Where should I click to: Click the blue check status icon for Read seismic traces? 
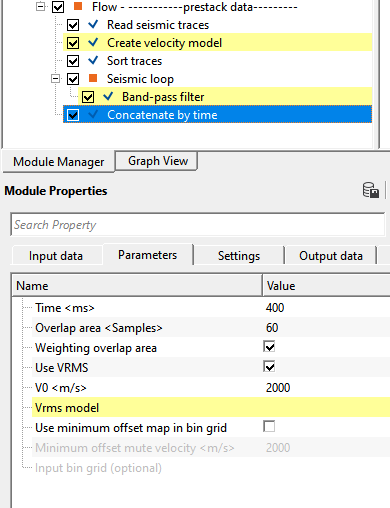pos(93,24)
